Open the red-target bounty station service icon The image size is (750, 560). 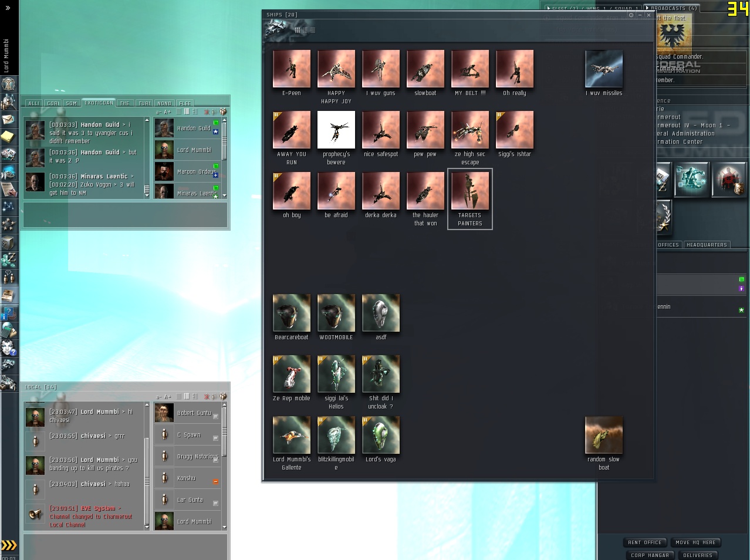(x=729, y=180)
